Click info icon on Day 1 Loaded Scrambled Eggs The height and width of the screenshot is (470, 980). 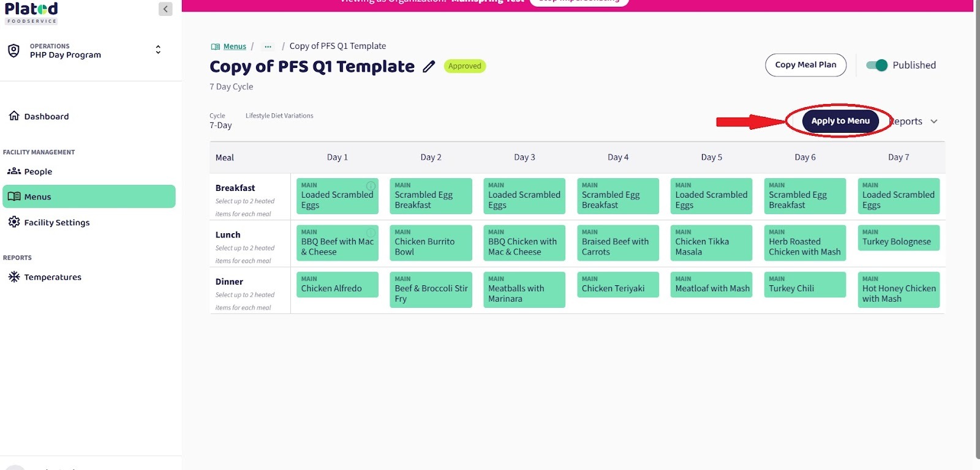point(371,185)
